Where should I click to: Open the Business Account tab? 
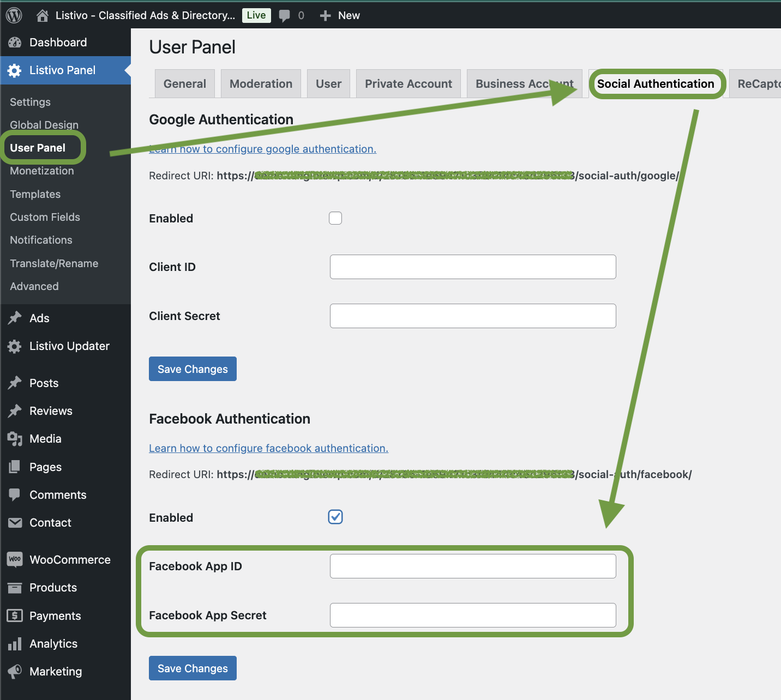coord(525,83)
